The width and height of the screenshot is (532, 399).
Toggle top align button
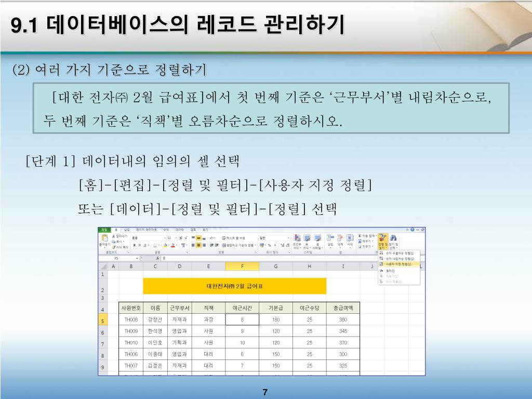(193, 238)
